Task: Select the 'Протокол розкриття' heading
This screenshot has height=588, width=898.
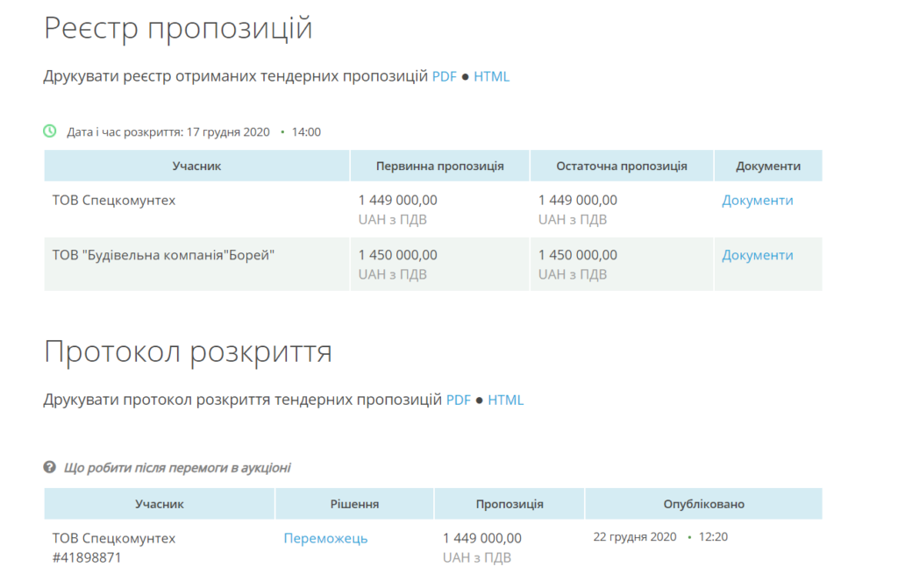Action: (x=188, y=351)
